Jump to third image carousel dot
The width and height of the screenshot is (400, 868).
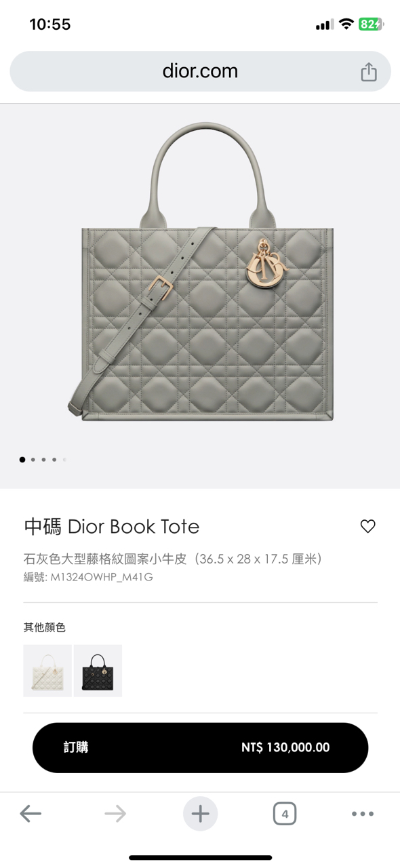coord(43,460)
